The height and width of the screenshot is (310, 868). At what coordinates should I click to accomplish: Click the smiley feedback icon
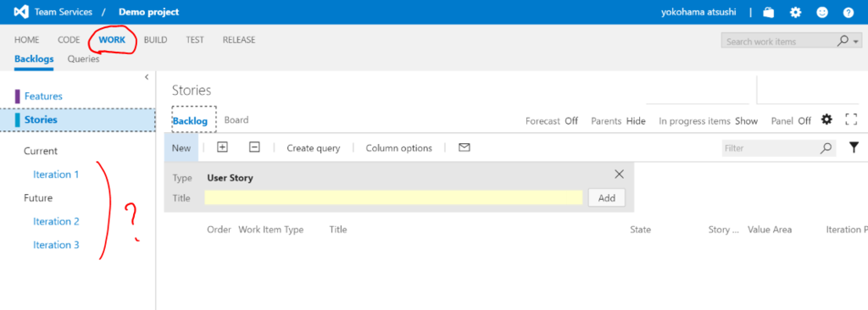pyautogui.click(x=822, y=12)
